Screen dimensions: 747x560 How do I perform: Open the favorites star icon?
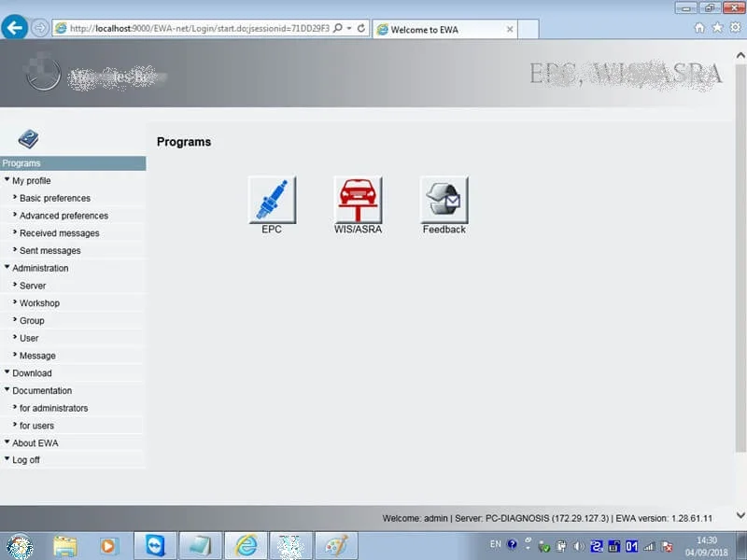(717, 28)
